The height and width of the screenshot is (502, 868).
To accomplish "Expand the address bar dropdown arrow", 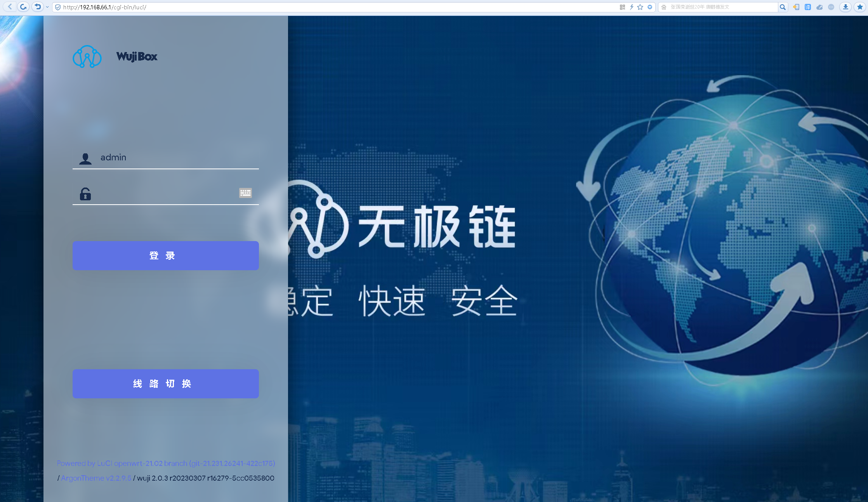I will [650, 7].
